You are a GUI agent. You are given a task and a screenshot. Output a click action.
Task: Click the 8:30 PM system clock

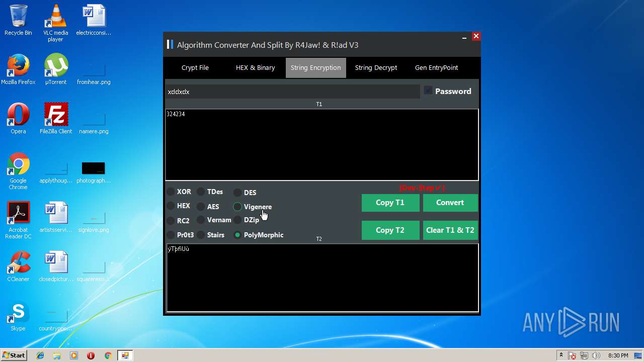618,355
